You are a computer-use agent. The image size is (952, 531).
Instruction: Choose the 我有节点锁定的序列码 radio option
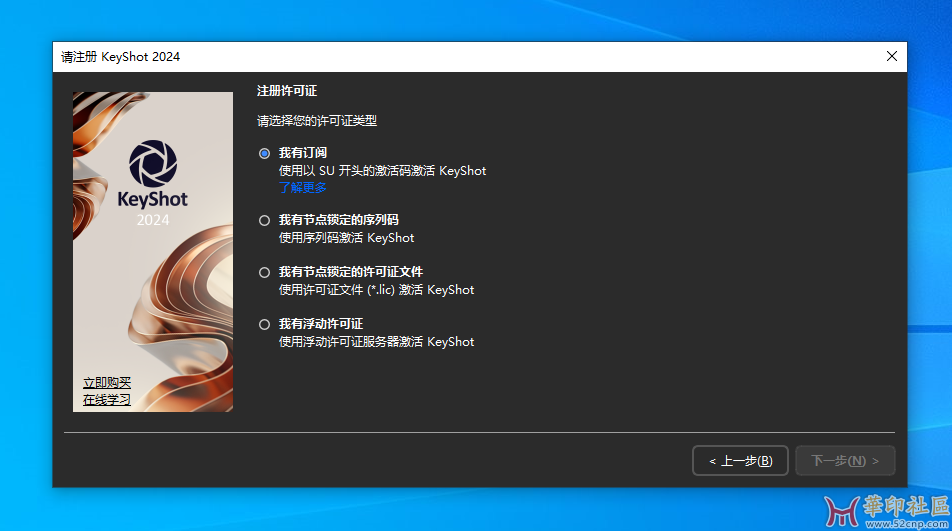point(264,220)
